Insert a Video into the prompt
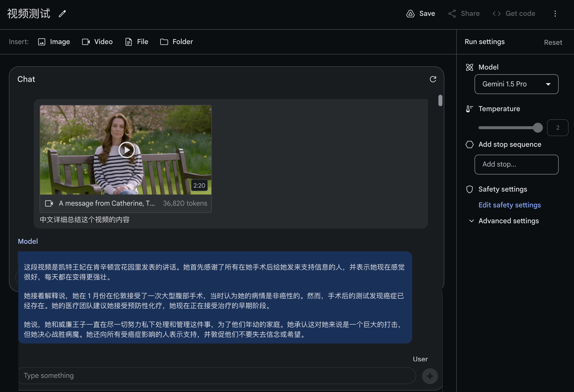The image size is (574, 392). pos(97,42)
